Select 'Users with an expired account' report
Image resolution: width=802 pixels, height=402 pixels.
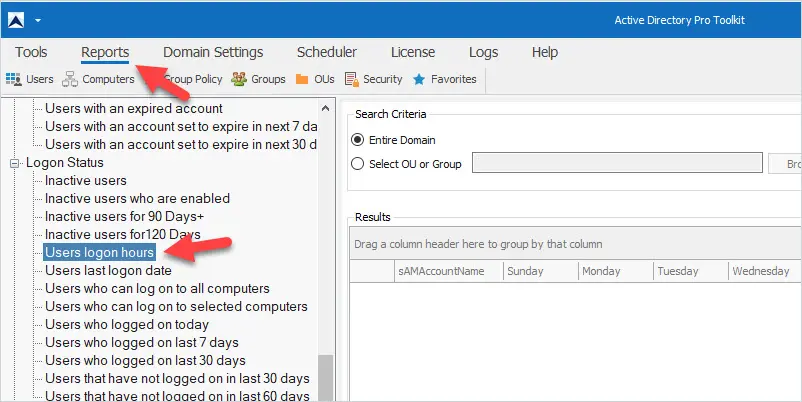click(x=134, y=108)
